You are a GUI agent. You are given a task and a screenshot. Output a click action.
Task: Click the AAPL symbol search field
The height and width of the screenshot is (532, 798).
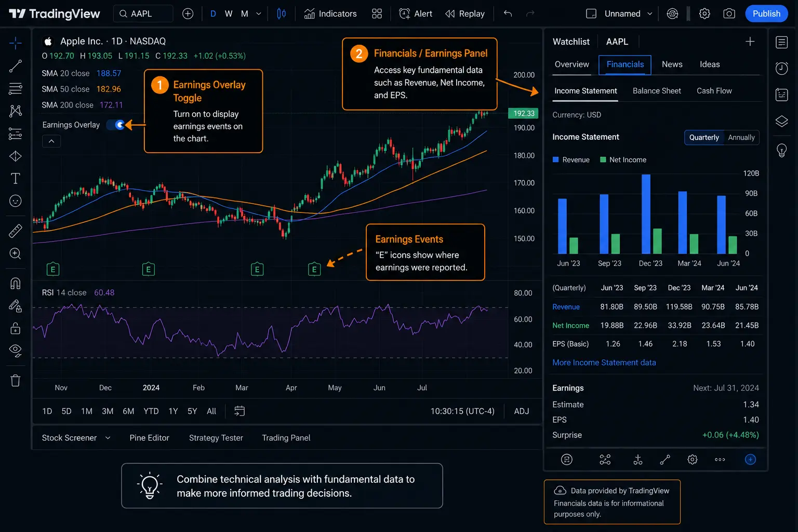pos(143,14)
